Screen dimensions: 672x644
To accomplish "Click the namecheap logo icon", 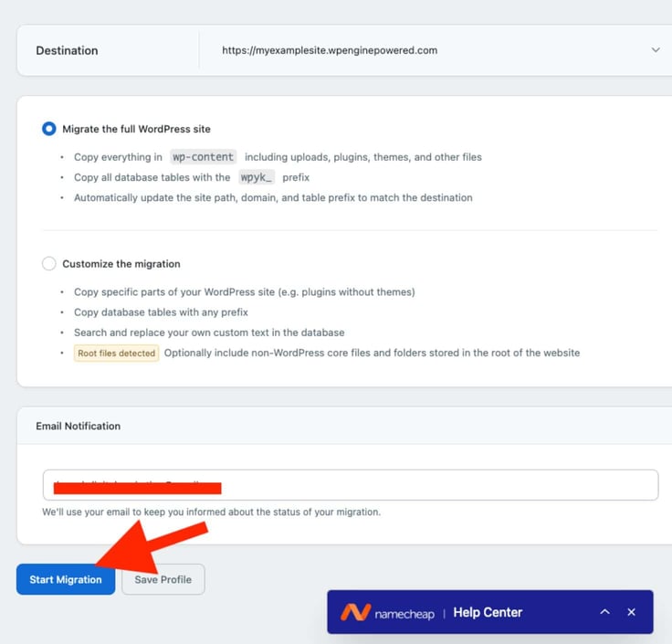I will pyautogui.click(x=355, y=612).
